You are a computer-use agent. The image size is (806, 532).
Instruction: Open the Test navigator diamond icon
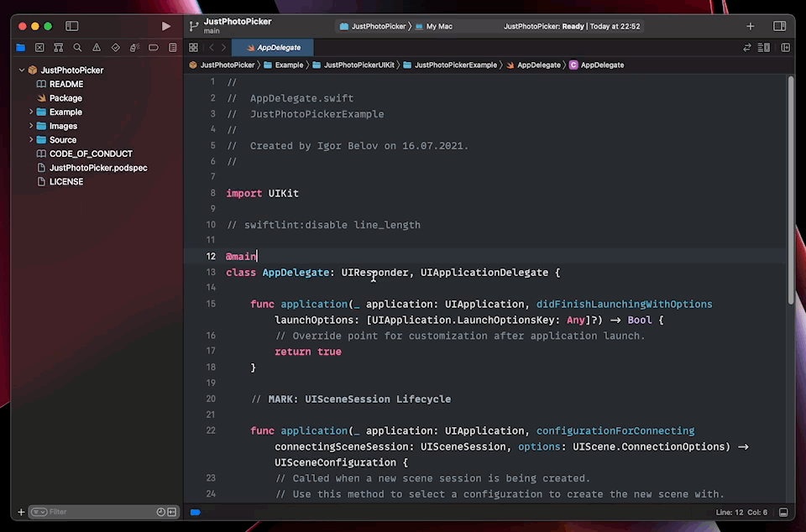click(116, 47)
